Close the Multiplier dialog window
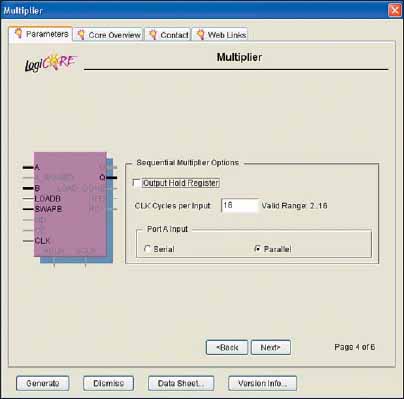 tap(395, 10)
